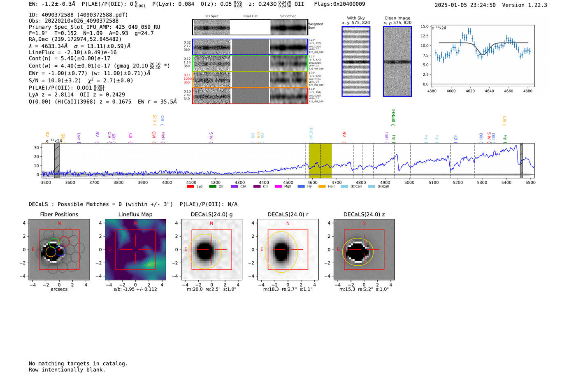Click the Gaussian line fit plot
This screenshot has height=392, width=576.
482,56
